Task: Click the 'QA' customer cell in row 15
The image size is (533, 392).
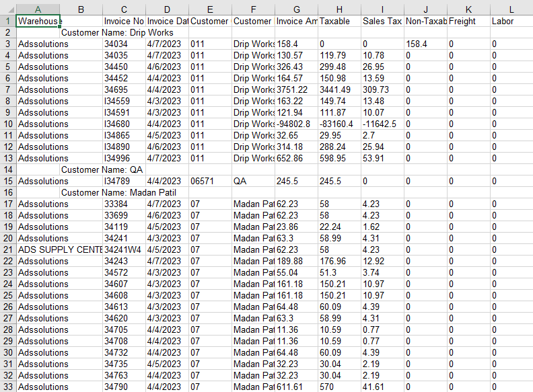Action: tap(253, 181)
